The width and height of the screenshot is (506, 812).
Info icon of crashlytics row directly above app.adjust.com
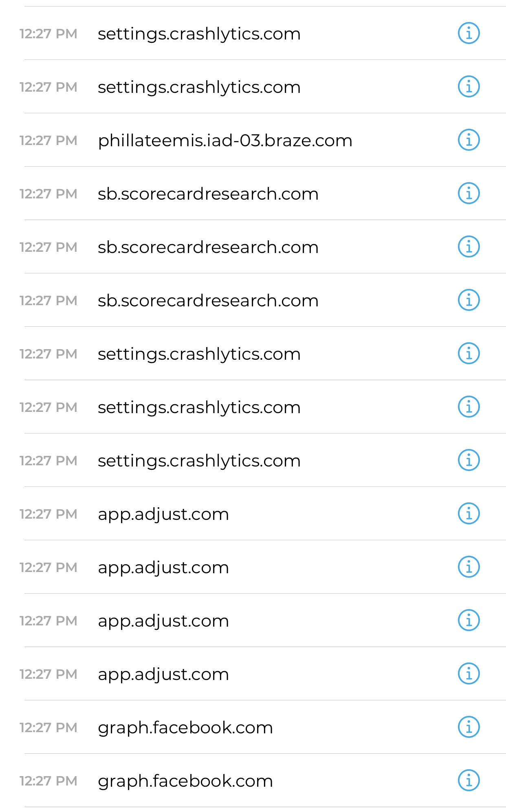click(469, 460)
